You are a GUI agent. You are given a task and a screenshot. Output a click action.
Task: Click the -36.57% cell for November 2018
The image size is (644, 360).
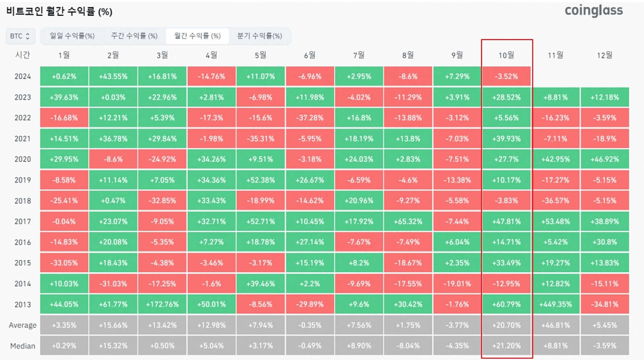(555, 201)
